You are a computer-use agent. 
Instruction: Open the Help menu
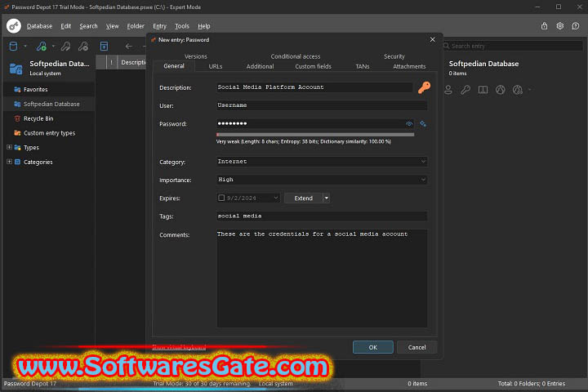204,26
